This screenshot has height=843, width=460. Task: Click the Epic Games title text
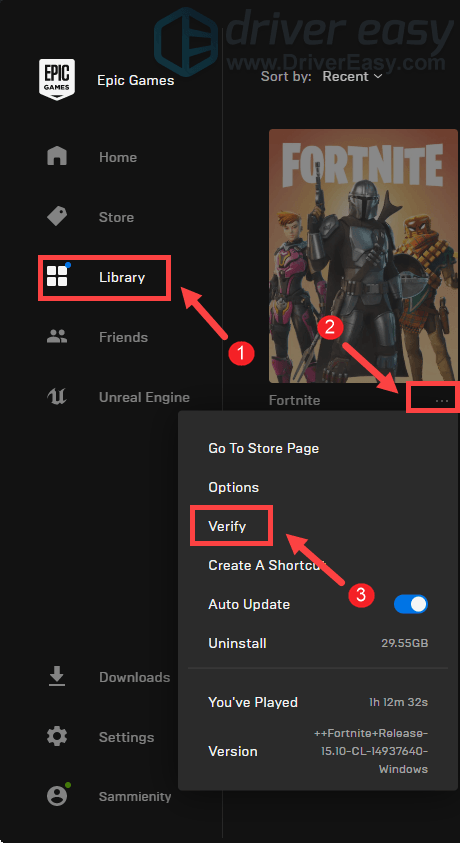(x=135, y=81)
